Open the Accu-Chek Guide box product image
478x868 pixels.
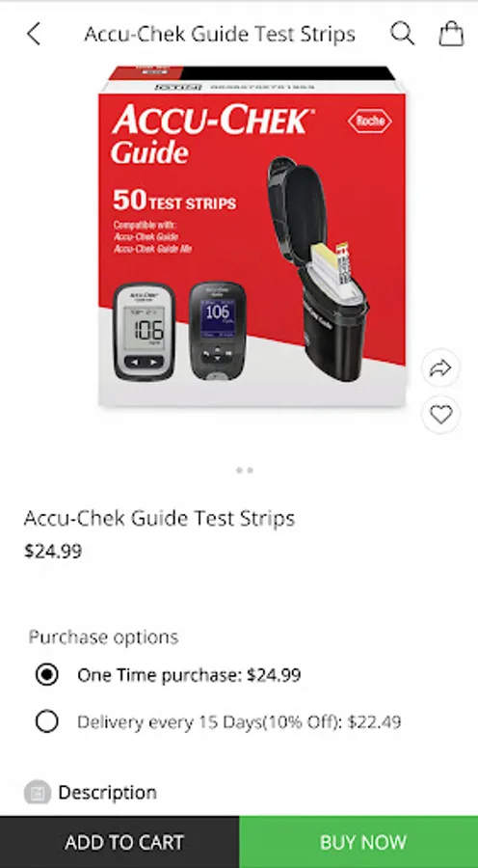click(252, 237)
